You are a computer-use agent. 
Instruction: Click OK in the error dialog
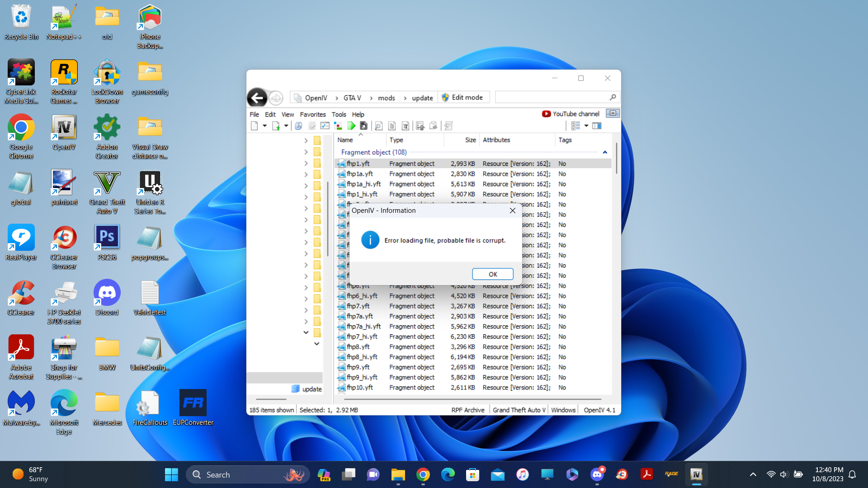[492, 274]
